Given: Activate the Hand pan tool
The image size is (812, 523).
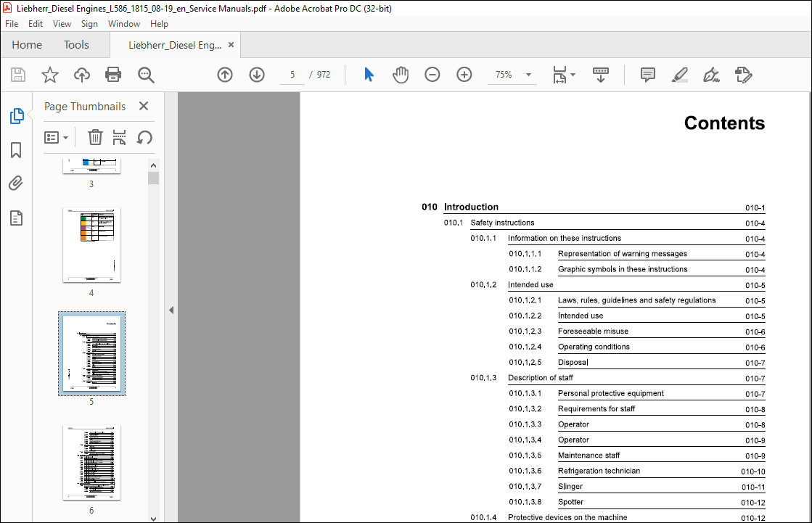Looking at the screenshot, I should (x=401, y=75).
